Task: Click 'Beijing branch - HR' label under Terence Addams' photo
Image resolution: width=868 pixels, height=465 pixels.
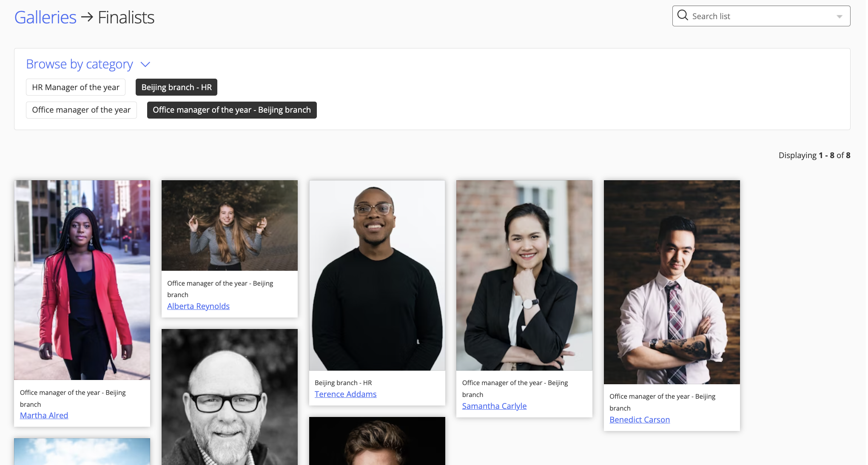Action: pyautogui.click(x=343, y=383)
